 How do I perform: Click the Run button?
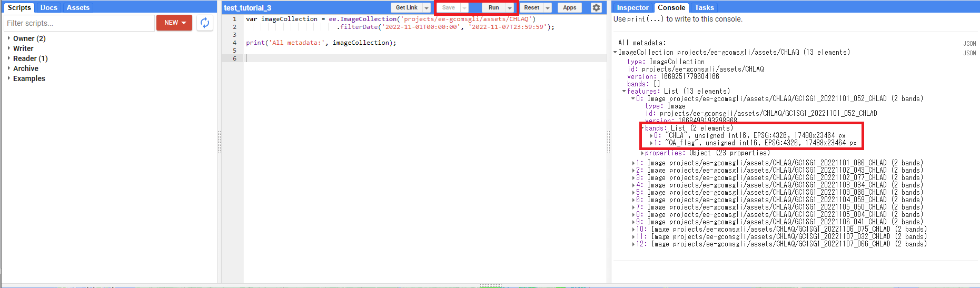(x=493, y=8)
